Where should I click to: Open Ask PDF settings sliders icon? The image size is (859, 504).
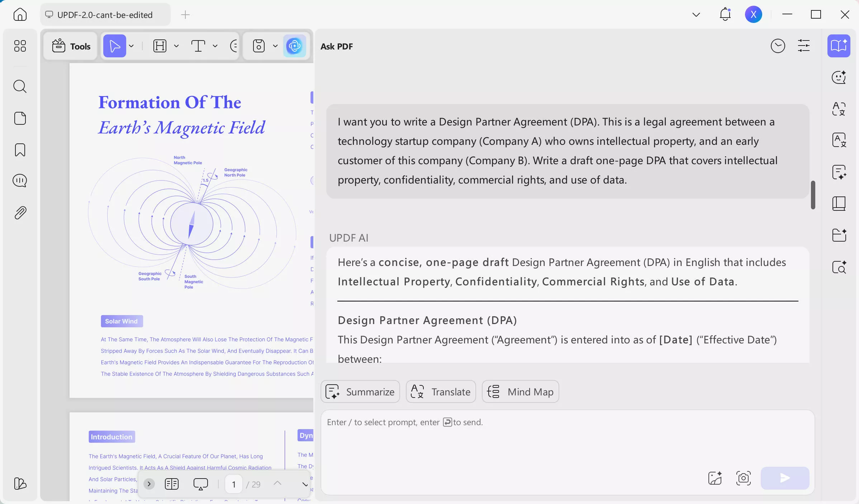tap(803, 46)
